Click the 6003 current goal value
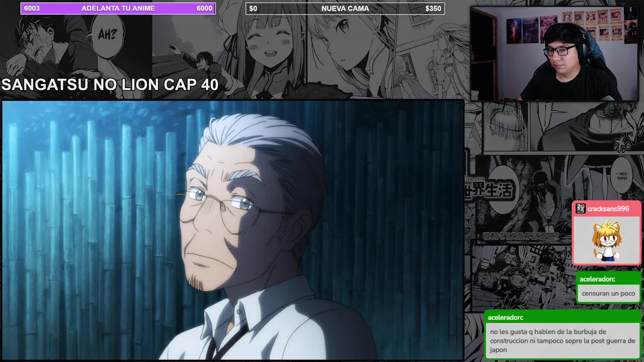Screen dimensions: 644x362 point(32,9)
